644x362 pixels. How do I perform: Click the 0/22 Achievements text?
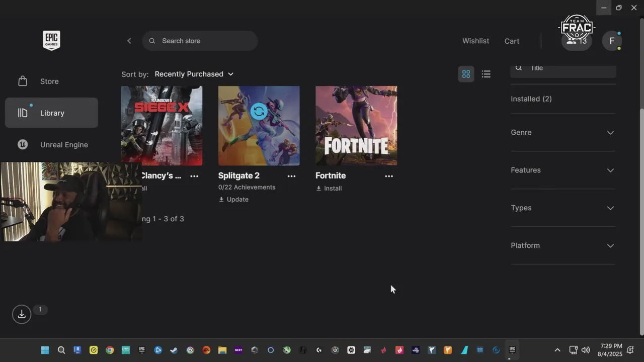[247, 187]
